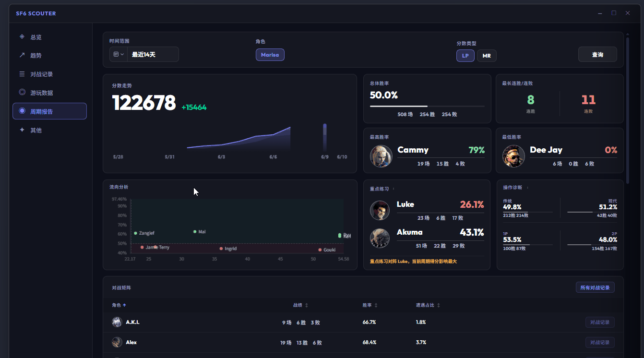
Task: Click the Mai point in 流向分析 chart
Action: pos(195,232)
